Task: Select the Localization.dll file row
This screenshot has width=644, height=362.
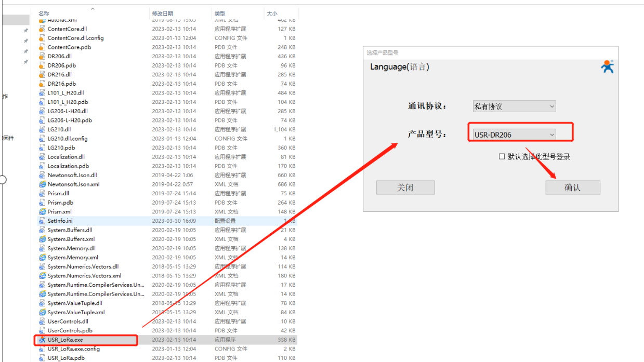Action: coord(66,157)
